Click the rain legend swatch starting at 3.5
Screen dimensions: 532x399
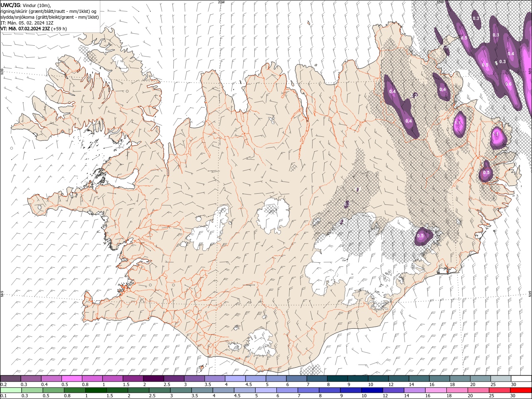point(202,390)
